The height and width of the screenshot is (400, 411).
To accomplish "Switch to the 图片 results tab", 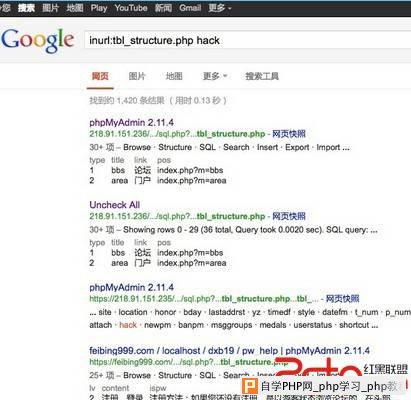I will click(137, 76).
